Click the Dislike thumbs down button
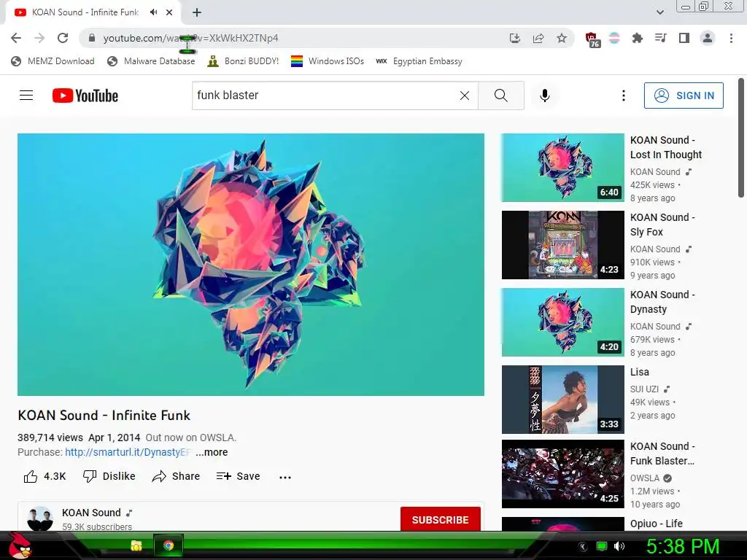The width and height of the screenshot is (747, 560). [109, 476]
